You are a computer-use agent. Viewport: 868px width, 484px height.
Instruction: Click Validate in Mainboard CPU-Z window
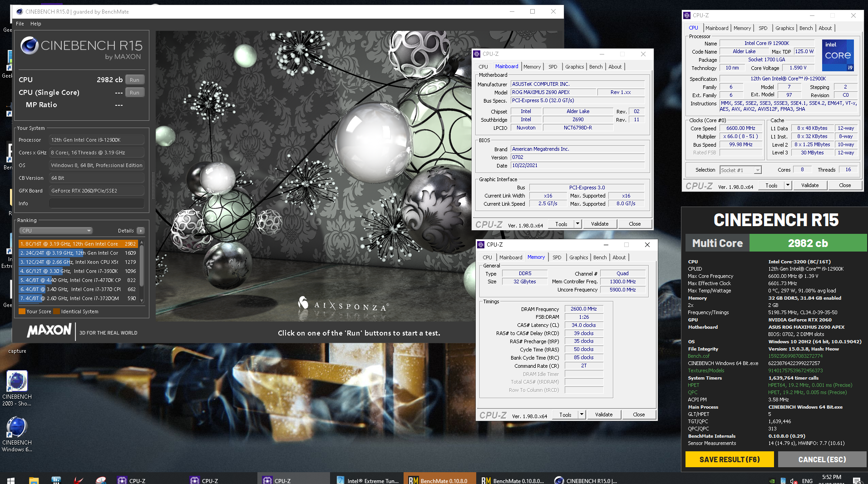click(x=600, y=224)
